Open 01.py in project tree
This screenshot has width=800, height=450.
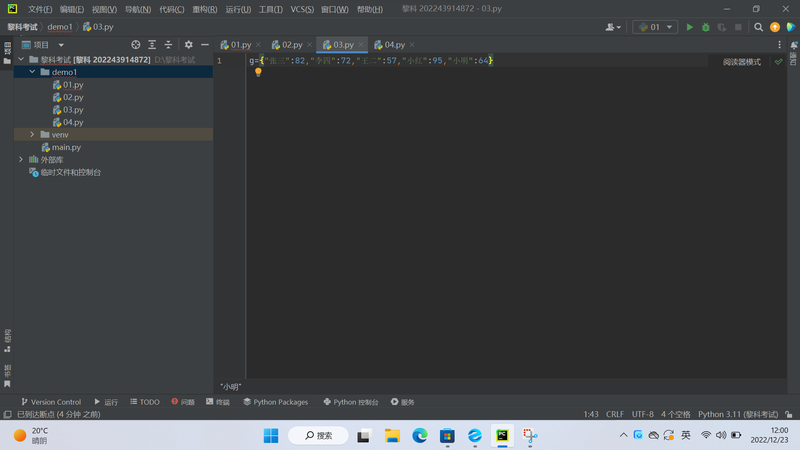point(68,85)
